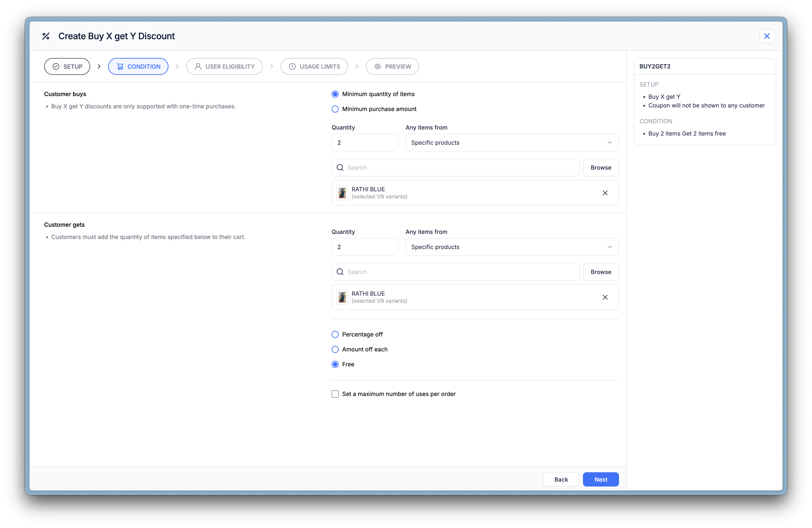
Task: Close the Create Discount dialog
Action: pyautogui.click(x=767, y=36)
